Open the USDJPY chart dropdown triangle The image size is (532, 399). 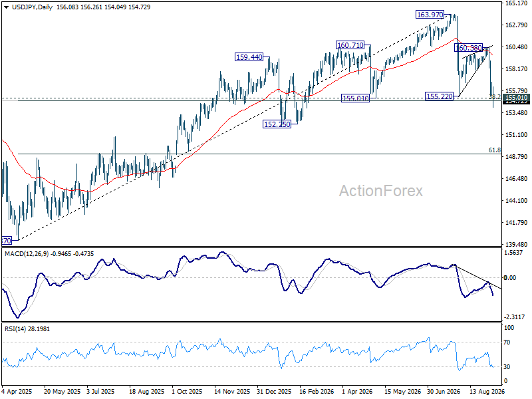pos(6,7)
